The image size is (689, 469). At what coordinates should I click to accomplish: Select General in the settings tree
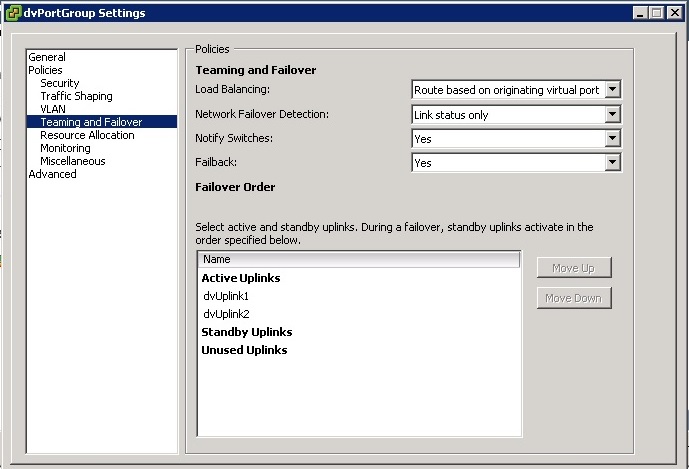point(47,58)
